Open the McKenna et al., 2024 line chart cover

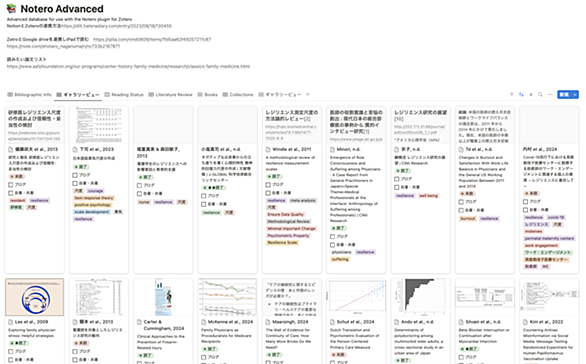(x=228, y=297)
